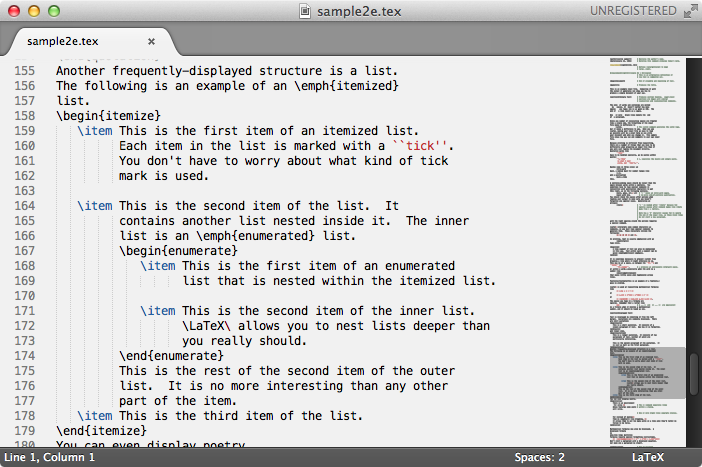Click the minimap highlighted viewport region

tap(647, 373)
